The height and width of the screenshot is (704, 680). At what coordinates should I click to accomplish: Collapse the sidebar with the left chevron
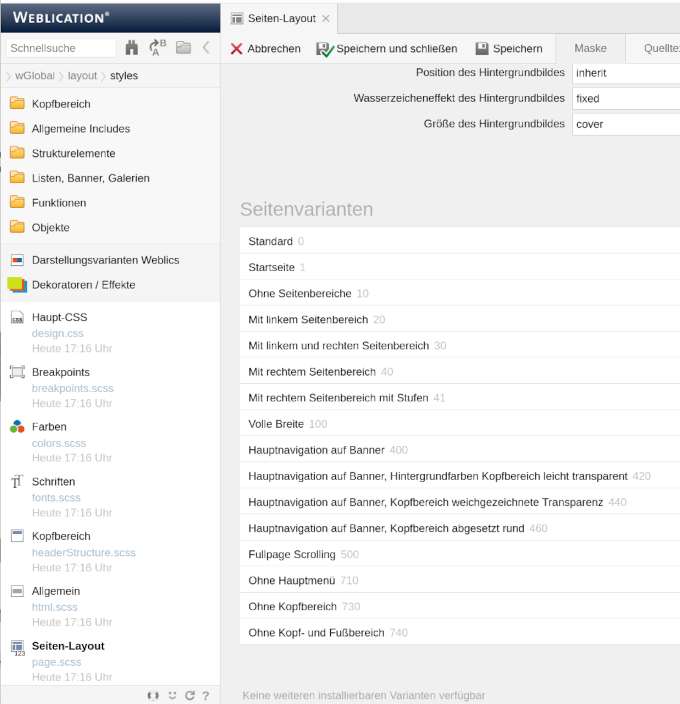point(206,48)
